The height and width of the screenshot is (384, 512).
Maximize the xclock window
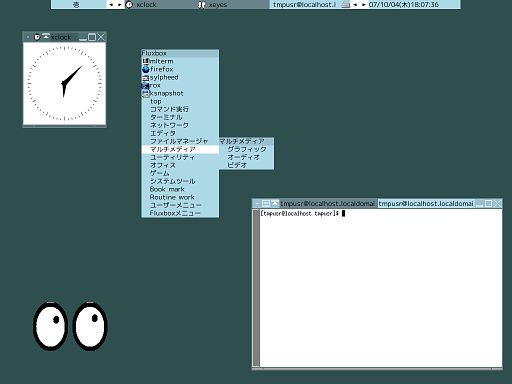(92, 37)
